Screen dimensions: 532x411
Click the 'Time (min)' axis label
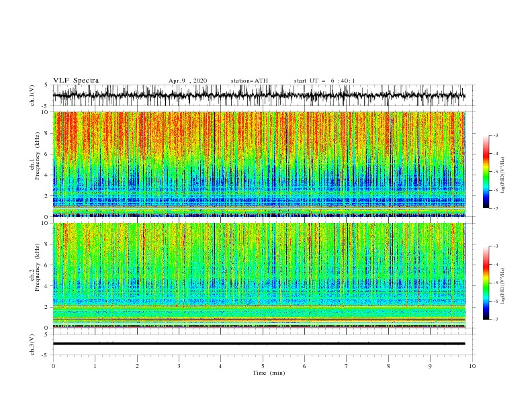coord(269,373)
